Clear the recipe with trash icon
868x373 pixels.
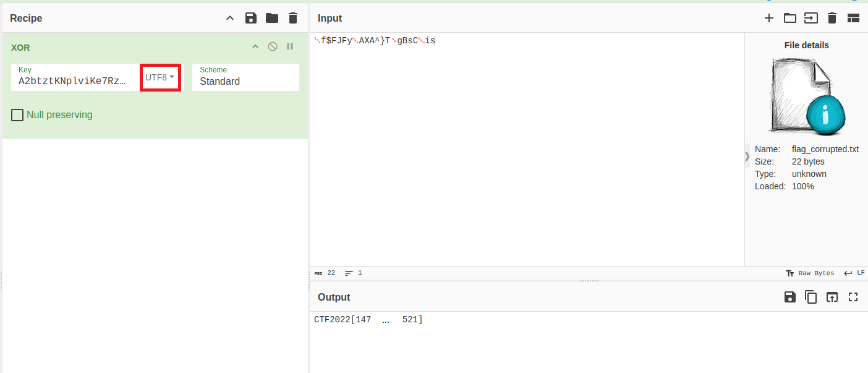[293, 18]
